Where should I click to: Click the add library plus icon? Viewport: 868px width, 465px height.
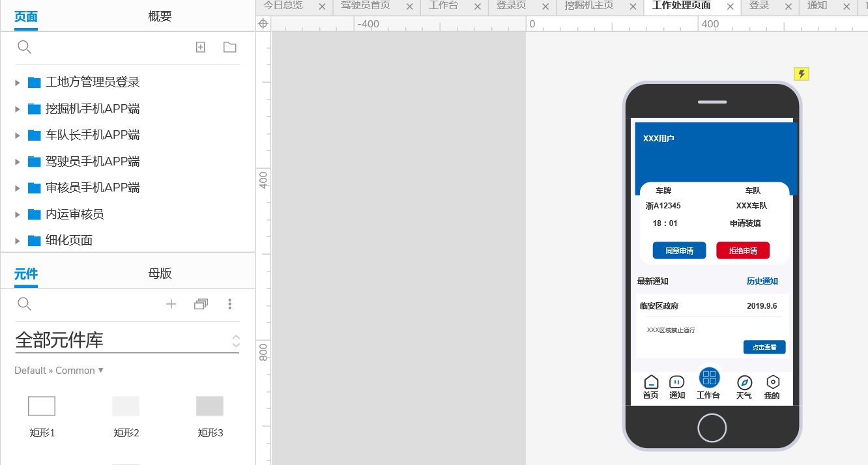point(171,304)
